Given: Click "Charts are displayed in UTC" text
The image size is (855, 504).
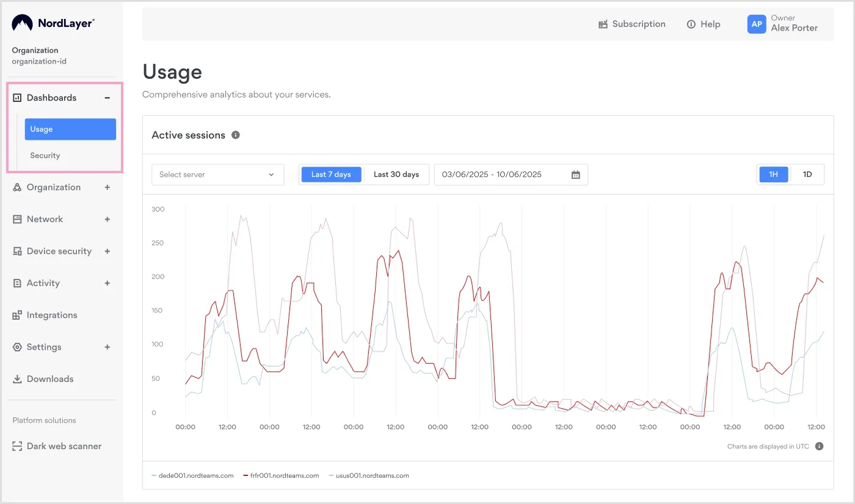Looking at the screenshot, I should [768, 446].
